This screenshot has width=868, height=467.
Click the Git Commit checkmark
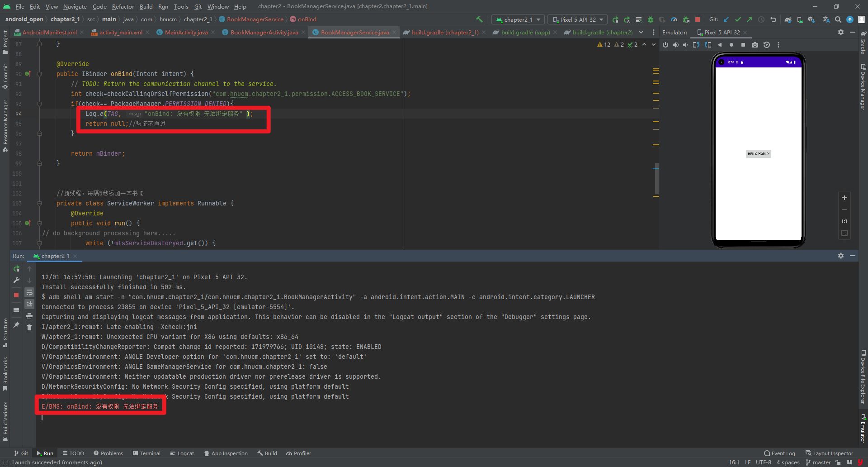(x=738, y=19)
